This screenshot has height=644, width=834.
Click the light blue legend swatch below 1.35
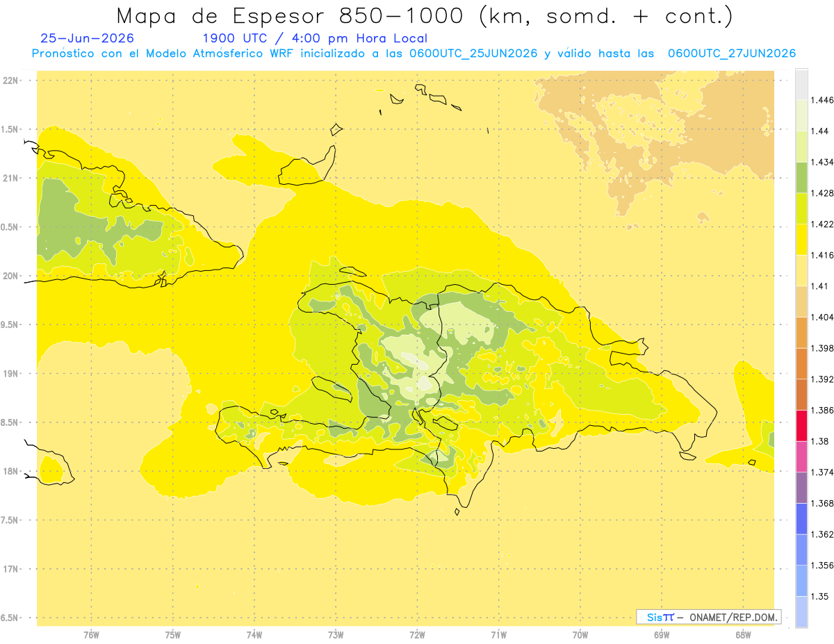(x=801, y=612)
